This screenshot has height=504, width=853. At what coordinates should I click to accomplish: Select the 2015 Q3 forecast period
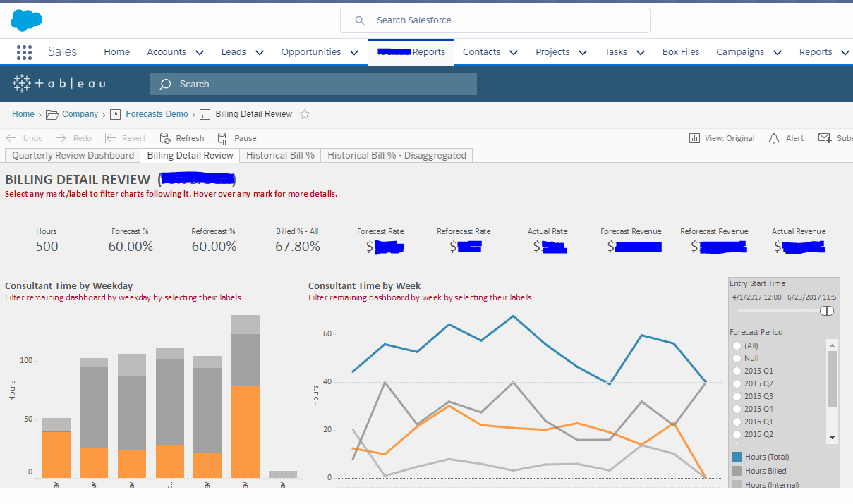click(737, 396)
